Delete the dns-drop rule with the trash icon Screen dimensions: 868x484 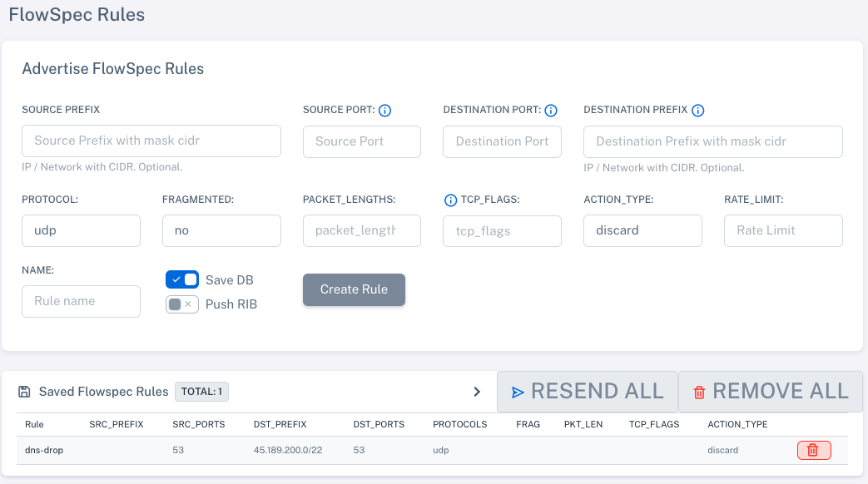coord(813,450)
